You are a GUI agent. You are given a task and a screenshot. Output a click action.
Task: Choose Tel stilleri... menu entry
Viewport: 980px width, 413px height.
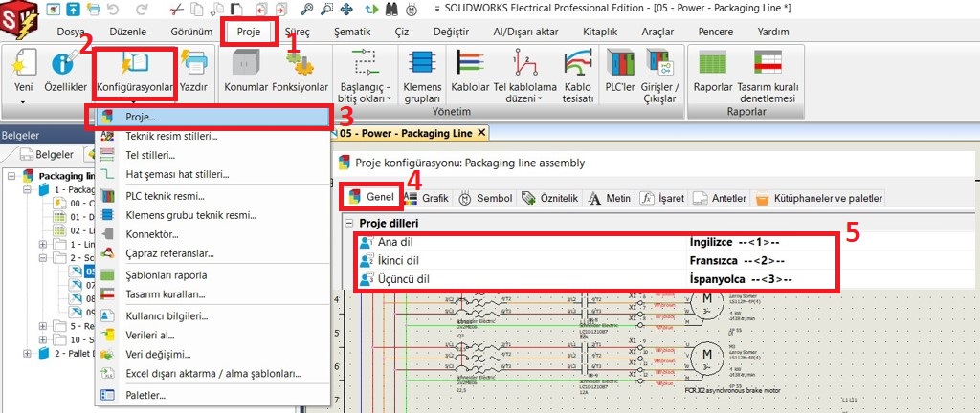coord(212,155)
